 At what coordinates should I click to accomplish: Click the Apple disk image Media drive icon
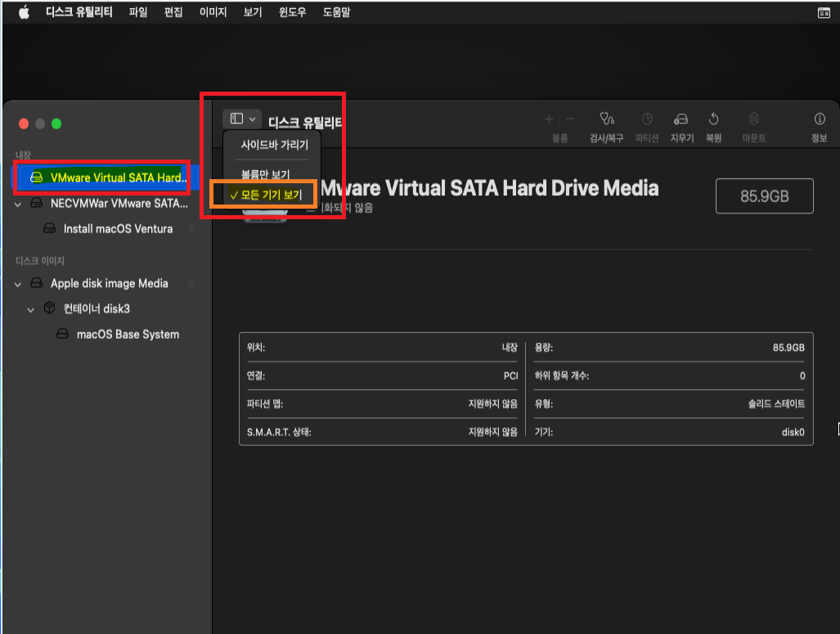pos(37,282)
